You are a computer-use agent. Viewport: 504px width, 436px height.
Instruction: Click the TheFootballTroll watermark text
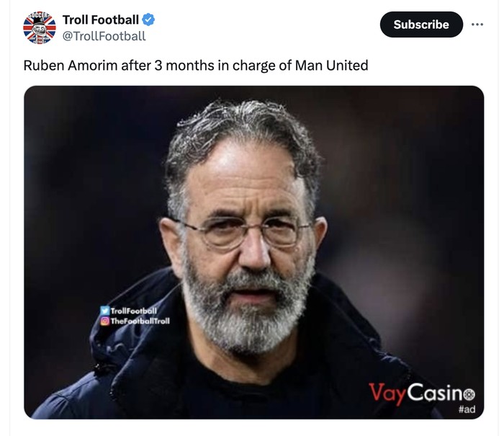(140, 321)
